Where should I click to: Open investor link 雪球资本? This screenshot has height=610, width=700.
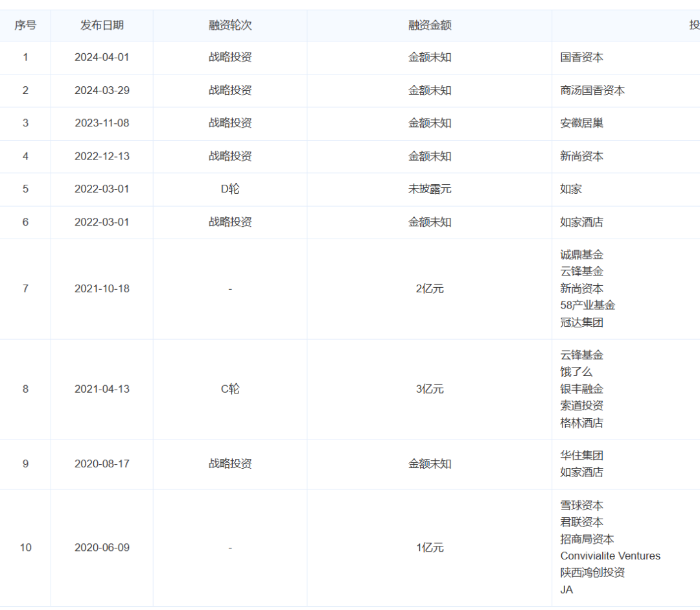coord(581,506)
